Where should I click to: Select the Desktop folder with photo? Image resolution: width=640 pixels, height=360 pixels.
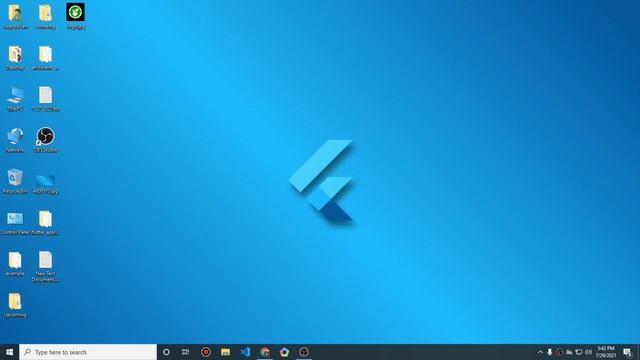coord(15,58)
